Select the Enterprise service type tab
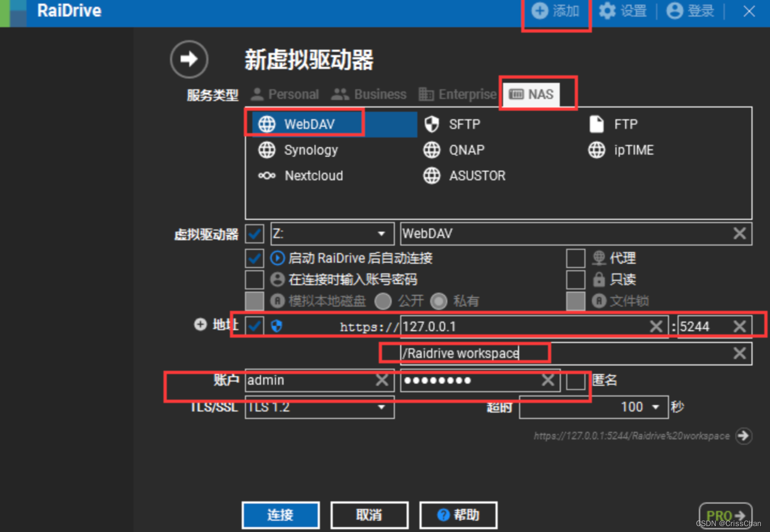 tap(458, 95)
